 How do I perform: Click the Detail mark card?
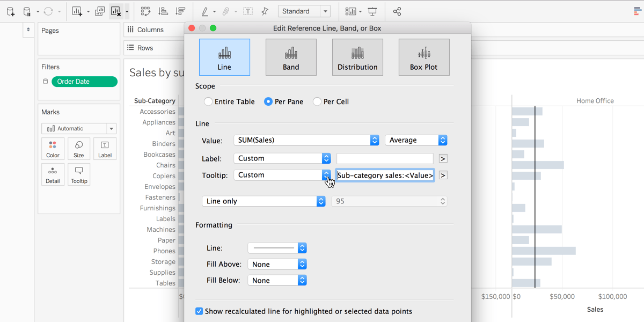[x=53, y=175]
